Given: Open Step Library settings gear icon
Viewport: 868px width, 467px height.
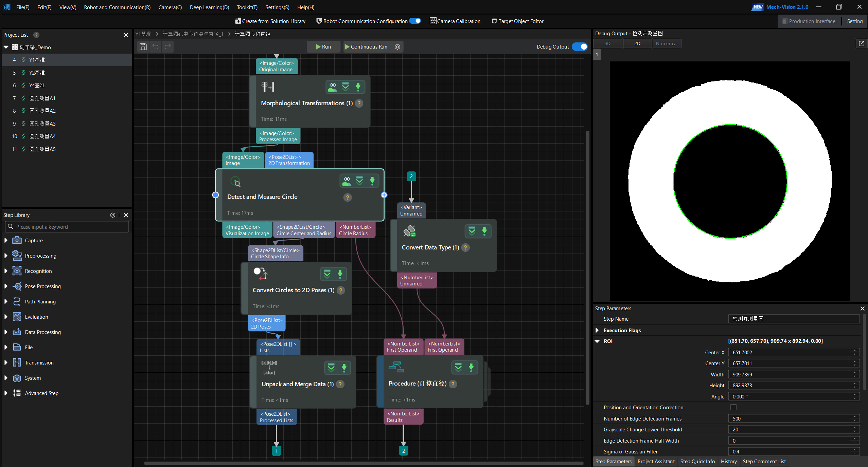Looking at the screenshot, I should tap(113, 215).
